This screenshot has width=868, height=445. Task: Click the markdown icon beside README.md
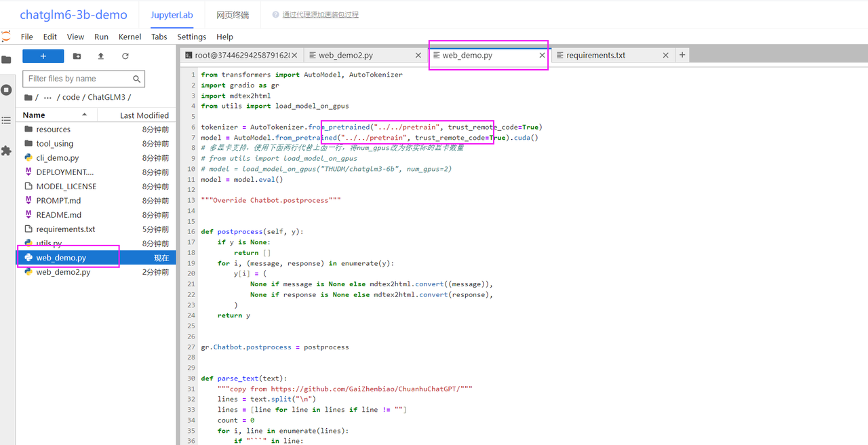(28, 214)
